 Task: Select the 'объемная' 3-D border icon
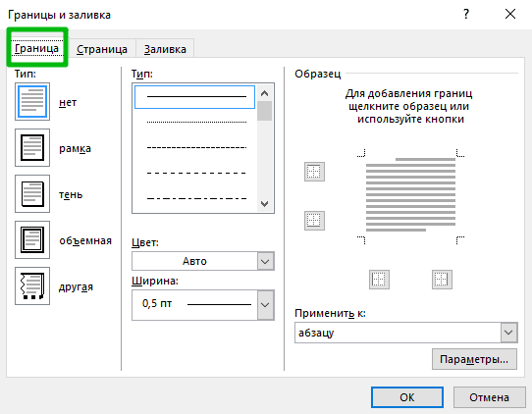click(32, 239)
